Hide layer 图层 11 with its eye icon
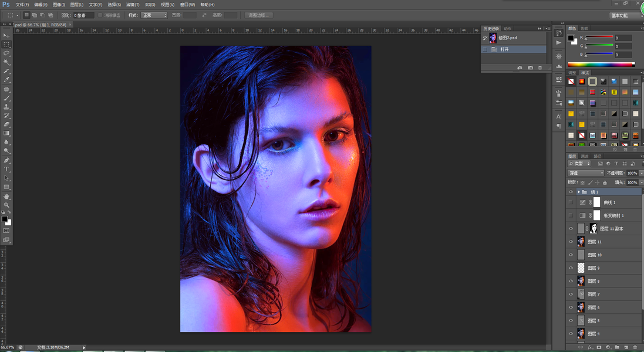Viewport: 644px width, 352px height. [571, 242]
